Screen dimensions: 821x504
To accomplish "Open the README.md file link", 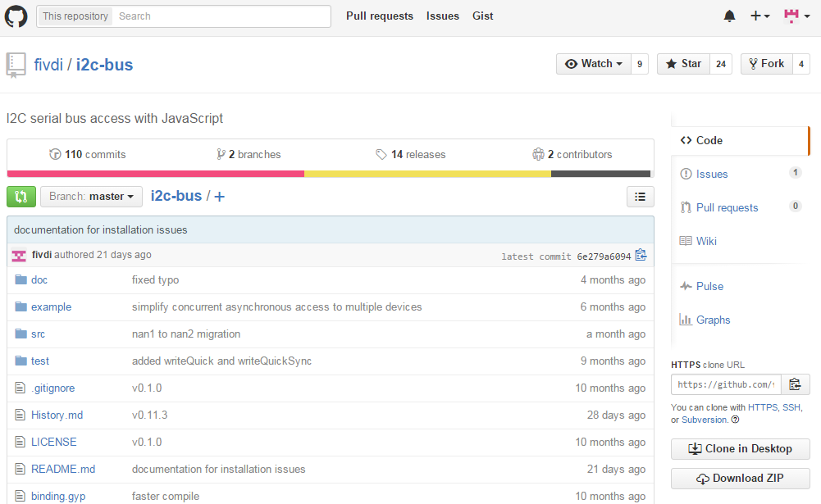I will pyautogui.click(x=63, y=469).
